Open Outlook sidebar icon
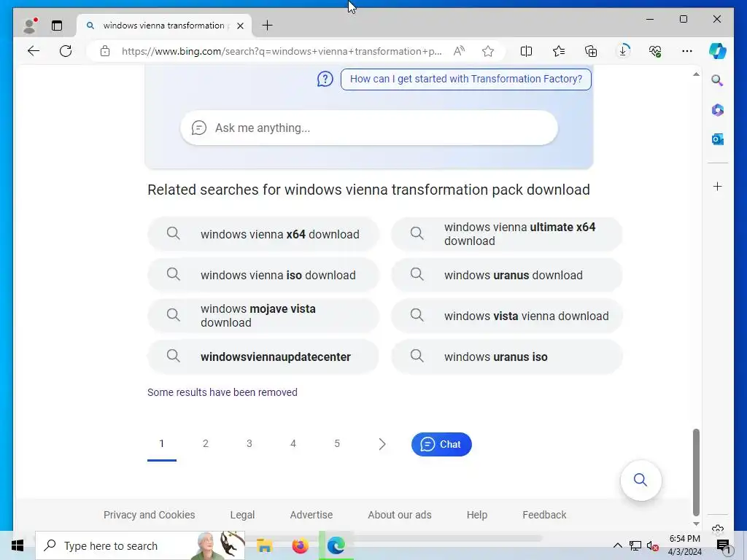Screen dimensions: 747x560 [718, 139]
